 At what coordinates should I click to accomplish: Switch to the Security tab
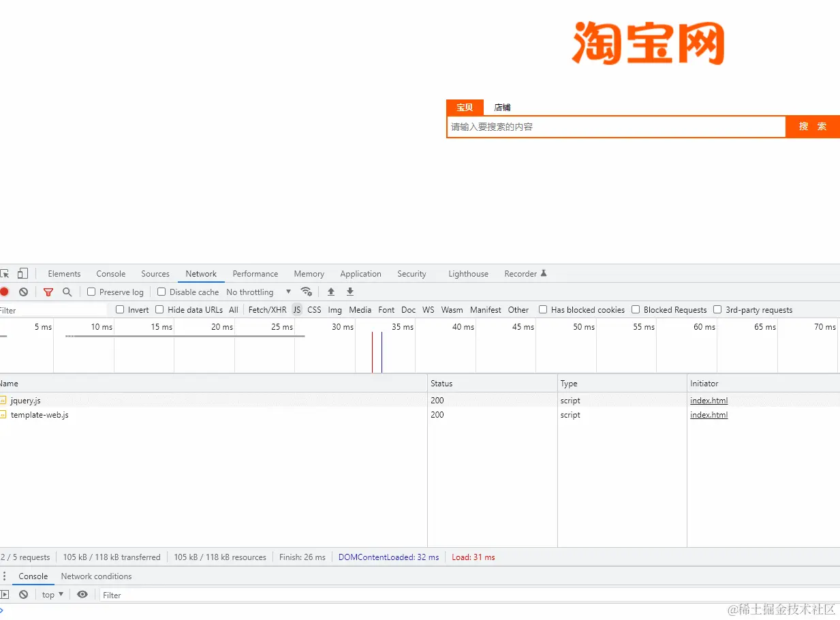[411, 274]
